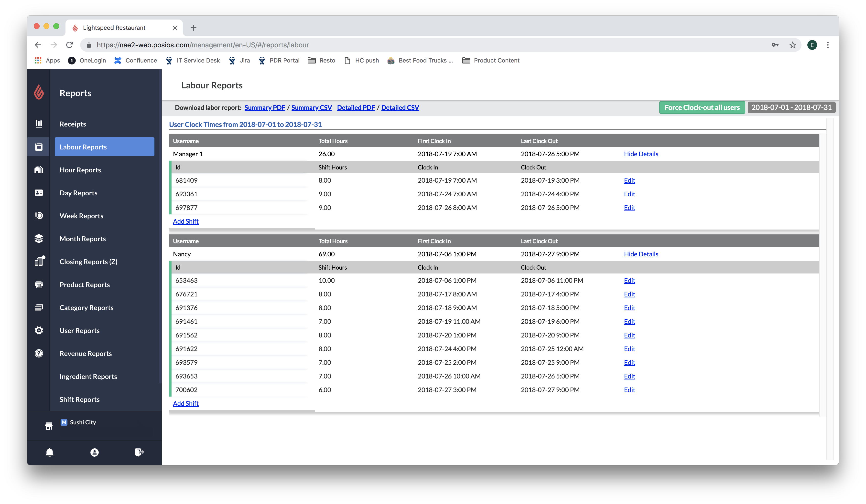Select Shift Reports in sidebar menu
866x504 pixels.
tap(79, 399)
